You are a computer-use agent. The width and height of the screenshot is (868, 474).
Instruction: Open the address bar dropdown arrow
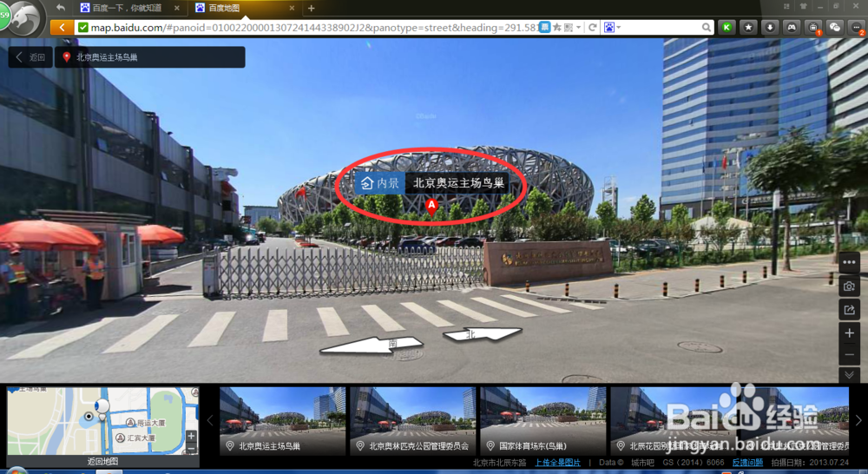tap(578, 27)
